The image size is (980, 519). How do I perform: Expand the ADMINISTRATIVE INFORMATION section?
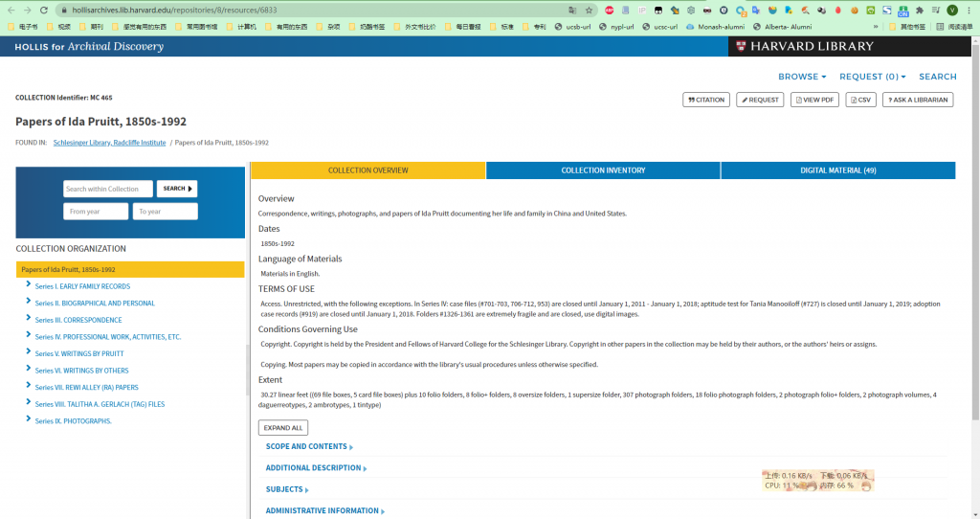click(x=325, y=510)
